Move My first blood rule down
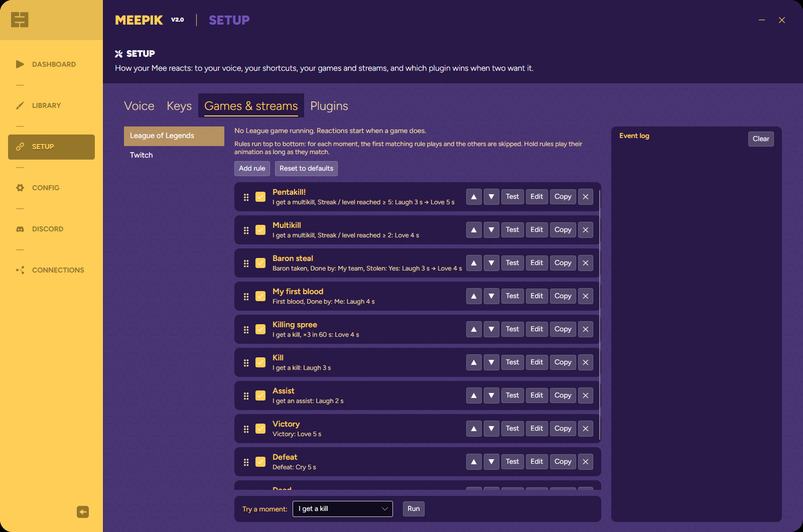The width and height of the screenshot is (803, 532). (491, 296)
